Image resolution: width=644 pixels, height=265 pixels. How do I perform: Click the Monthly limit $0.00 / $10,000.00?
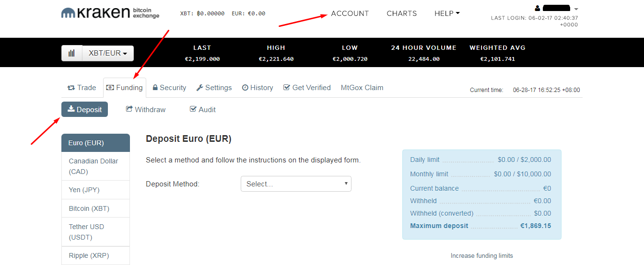coord(522,174)
